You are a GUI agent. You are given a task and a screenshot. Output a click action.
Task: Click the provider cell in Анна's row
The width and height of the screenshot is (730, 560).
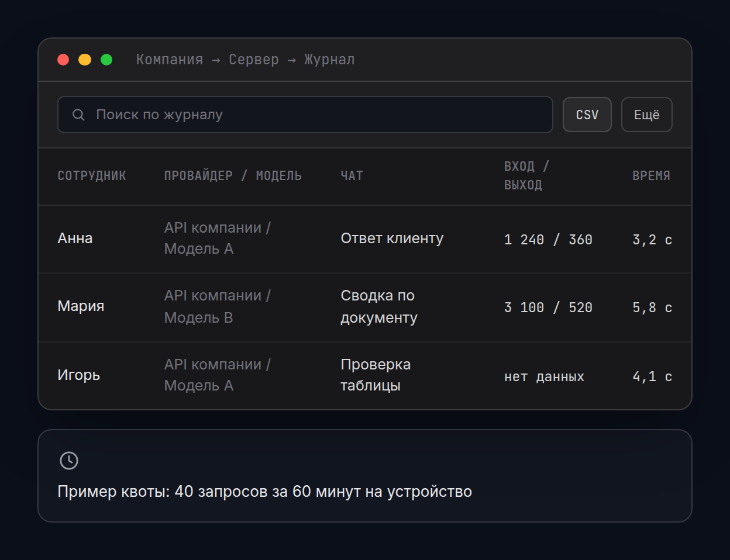(218, 238)
